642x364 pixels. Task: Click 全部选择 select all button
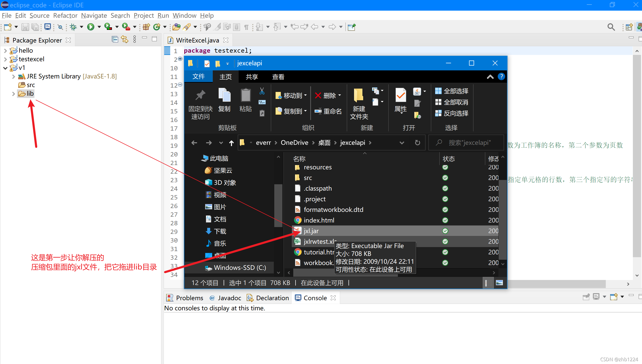(452, 91)
